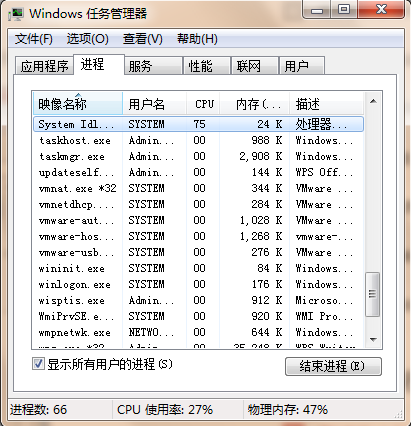The height and width of the screenshot is (426, 411).
Task: Open the 文件(F) menu
Action: [x=34, y=39]
